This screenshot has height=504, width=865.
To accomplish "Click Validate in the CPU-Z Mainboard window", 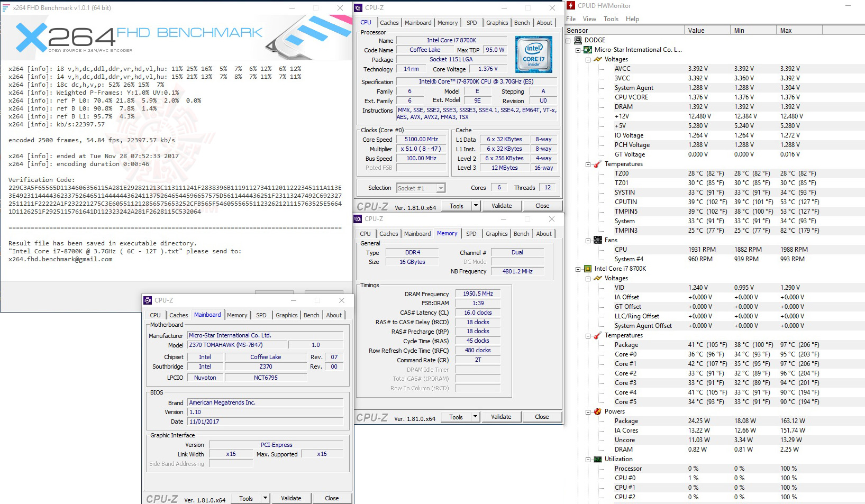I will tap(291, 498).
